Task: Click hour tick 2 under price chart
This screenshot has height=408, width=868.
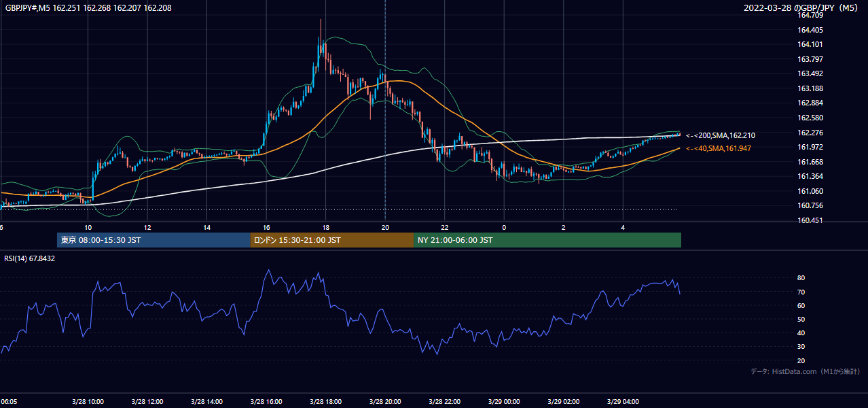Action: (564, 227)
